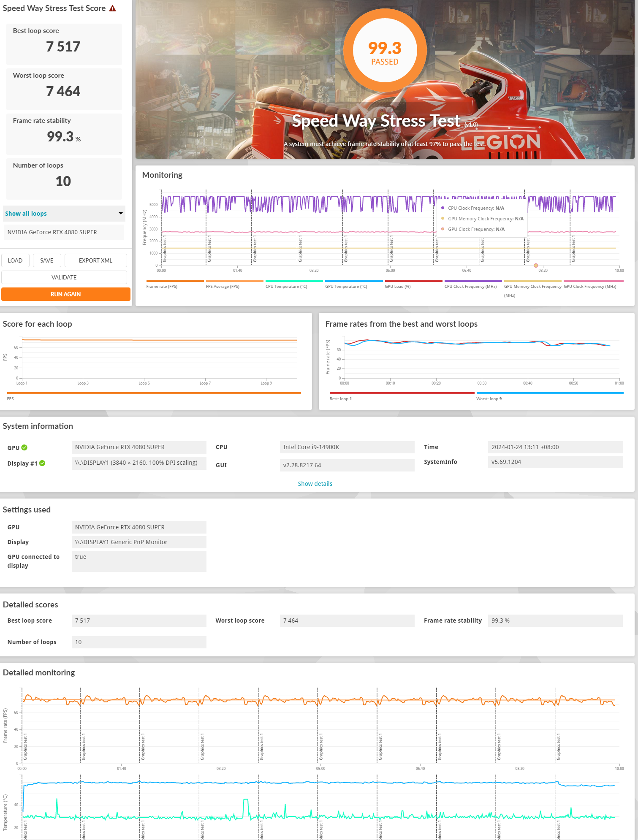Click the Loop 5 label on the score chart
Screen dimensions: 638x840
[x=144, y=383]
